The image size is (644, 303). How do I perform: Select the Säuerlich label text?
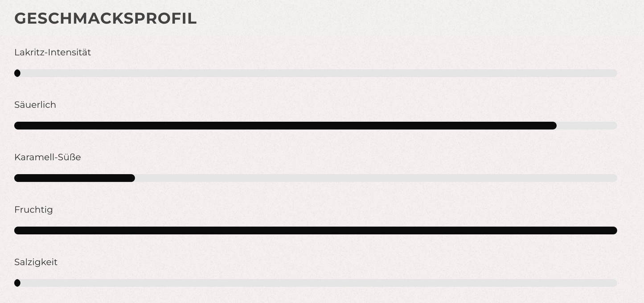pos(35,105)
